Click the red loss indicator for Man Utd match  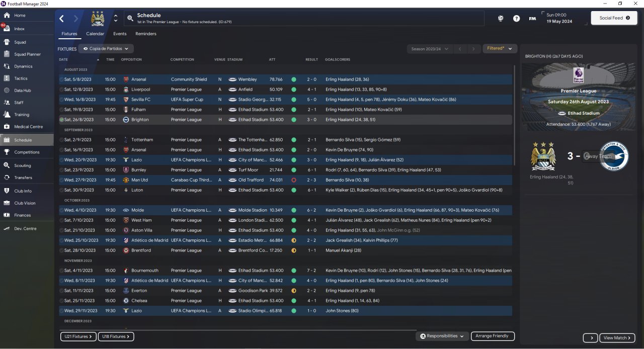point(293,180)
